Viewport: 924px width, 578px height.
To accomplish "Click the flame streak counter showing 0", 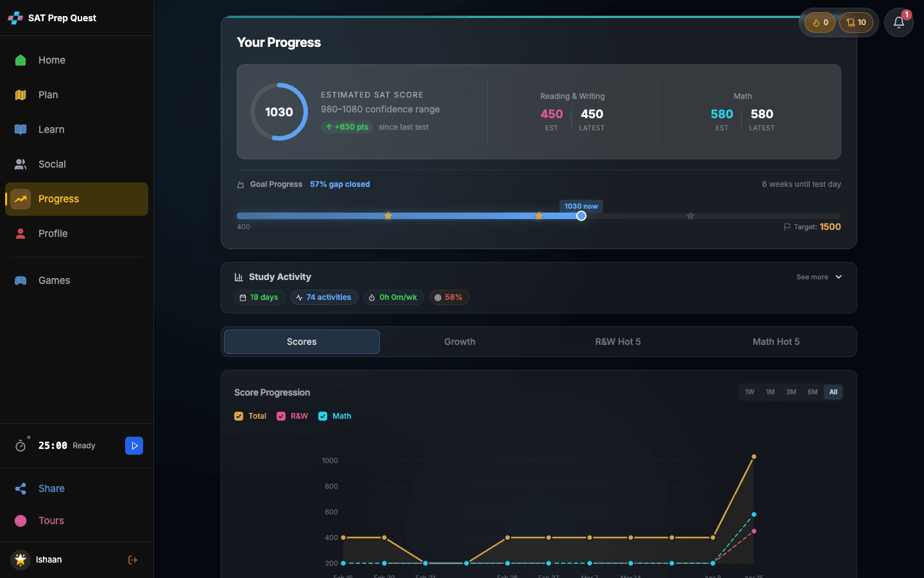I will (x=819, y=22).
